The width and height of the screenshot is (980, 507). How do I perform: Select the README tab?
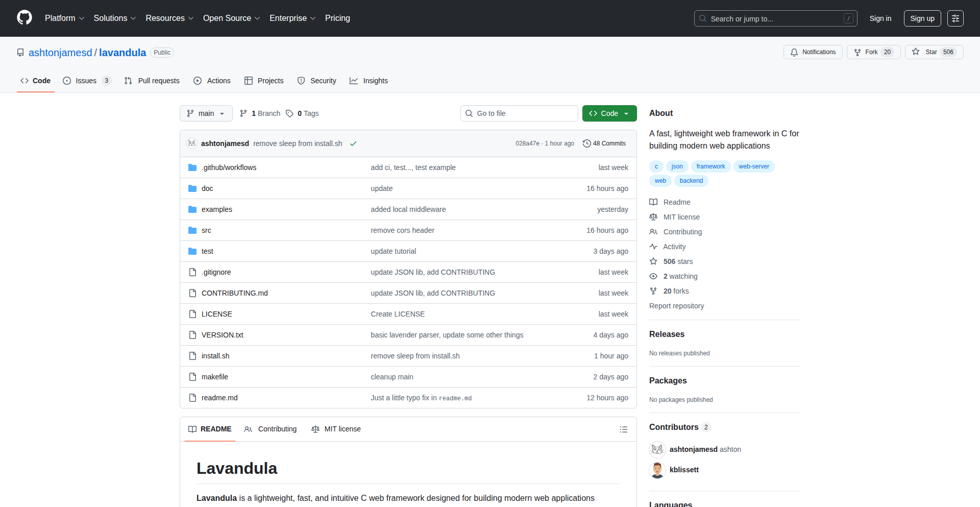click(210, 429)
